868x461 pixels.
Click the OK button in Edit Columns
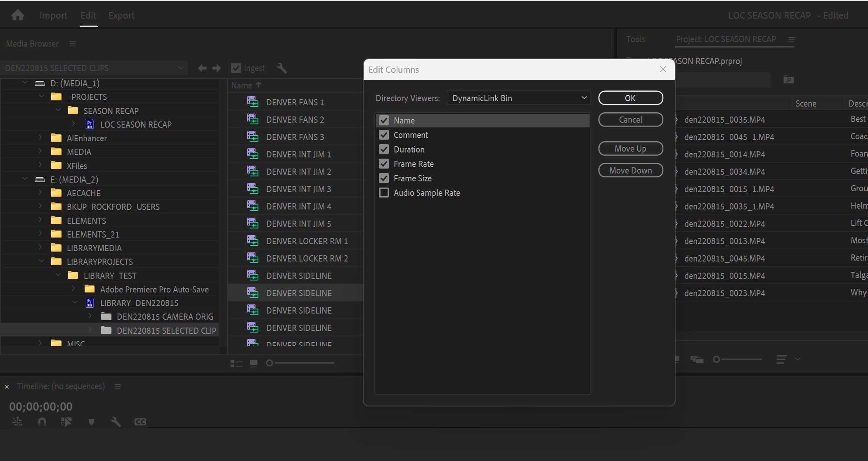pyautogui.click(x=630, y=98)
